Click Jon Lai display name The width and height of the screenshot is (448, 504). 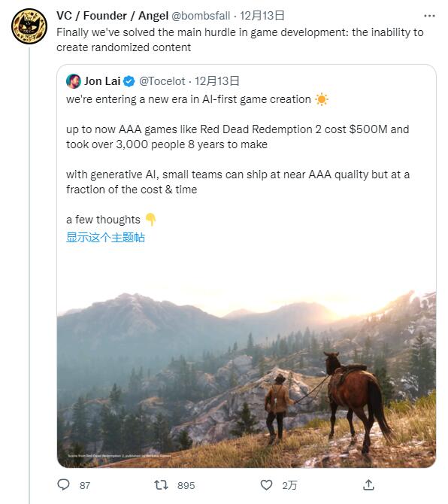click(102, 81)
